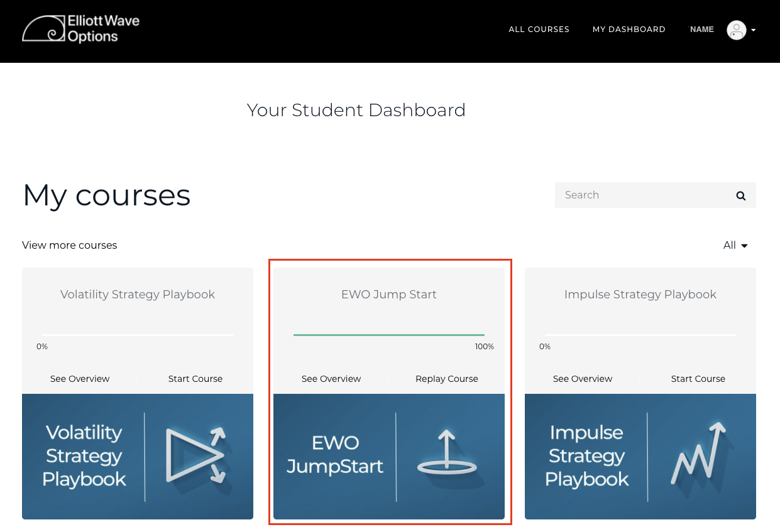See Overview for Impulse Strategy Playbook
Image resolution: width=780 pixels, height=532 pixels.
click(x=583, y=379)
